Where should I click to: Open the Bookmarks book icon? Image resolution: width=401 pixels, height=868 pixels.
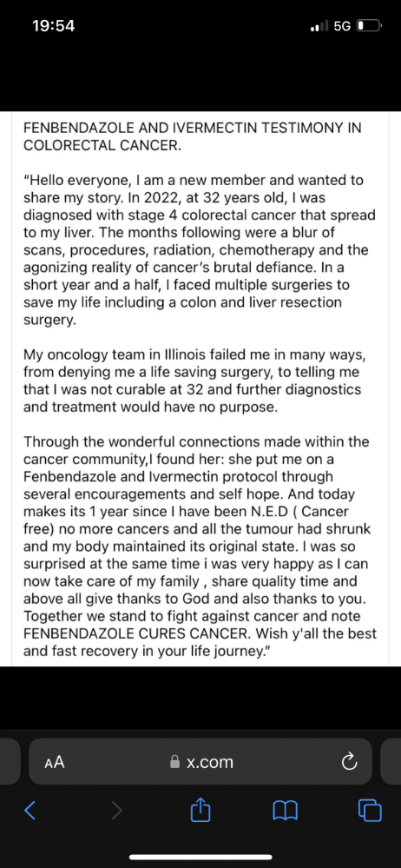click(x=286, y=811)
